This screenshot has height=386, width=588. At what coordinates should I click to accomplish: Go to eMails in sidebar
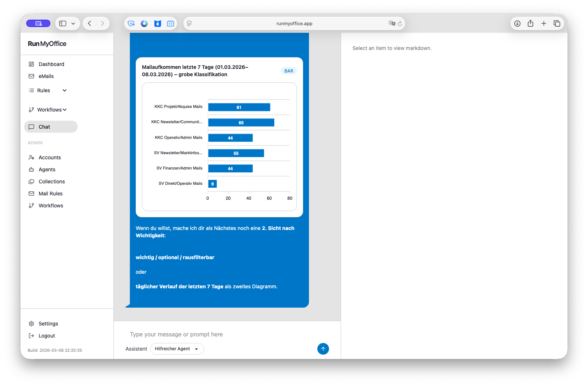[46, 76]
